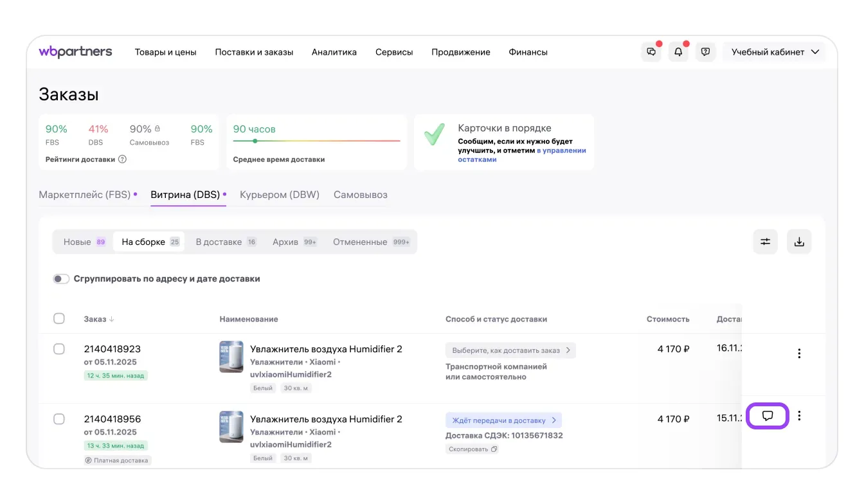Expand the Ждёт передачи в доставку status
The width and height of the screenshot is (864, 504).
(503, 420)
